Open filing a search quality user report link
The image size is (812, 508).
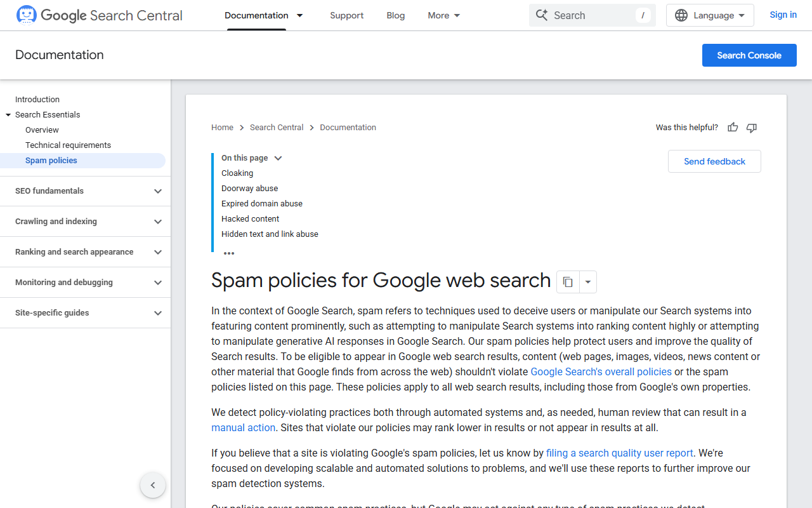tap(619, 453)
